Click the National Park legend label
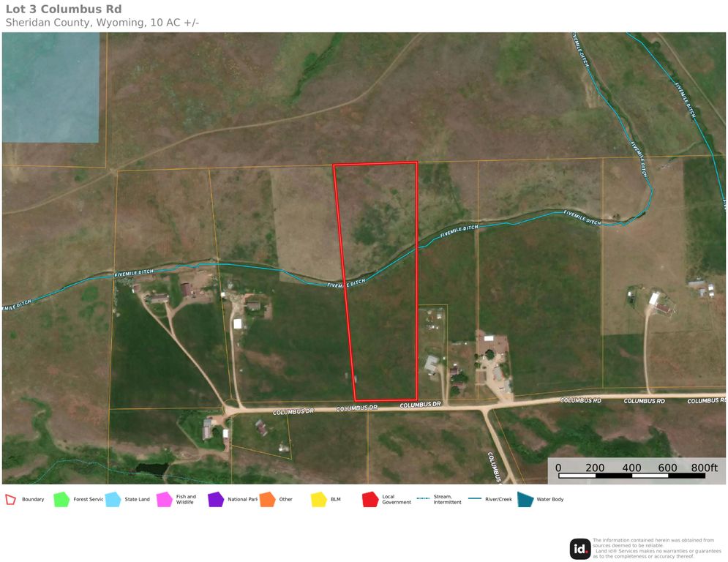The width and height of the screenshot is (728, 562). coord(242,499)
